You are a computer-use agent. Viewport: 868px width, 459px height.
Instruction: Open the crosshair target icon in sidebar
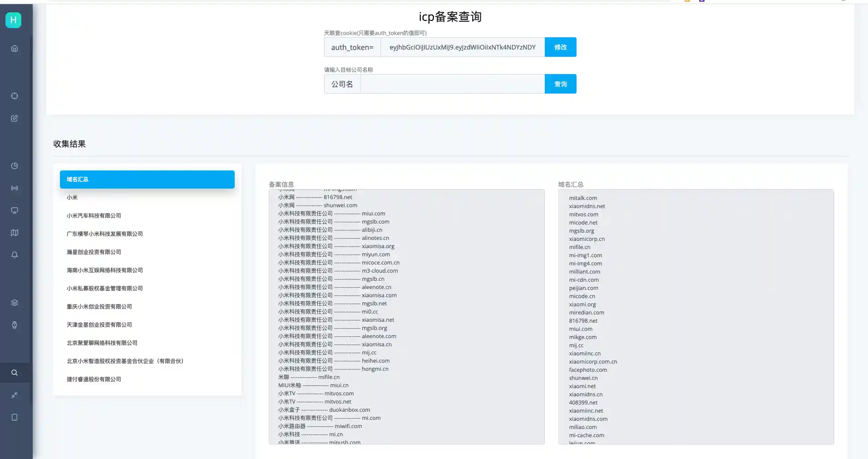click(x=15, y=96)
